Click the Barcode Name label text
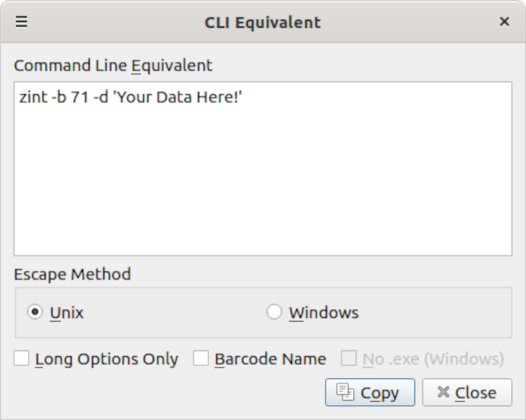 (x=270, y=359)
